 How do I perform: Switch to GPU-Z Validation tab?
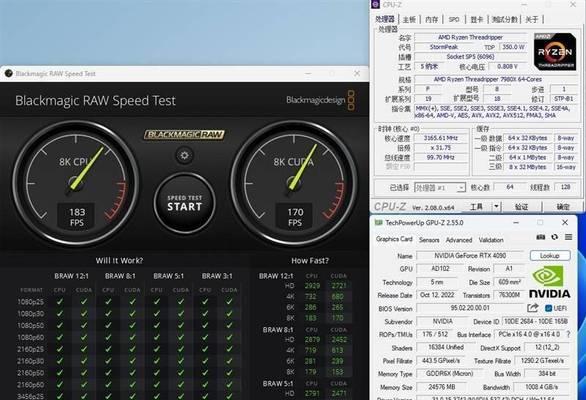tap(491, 240)
